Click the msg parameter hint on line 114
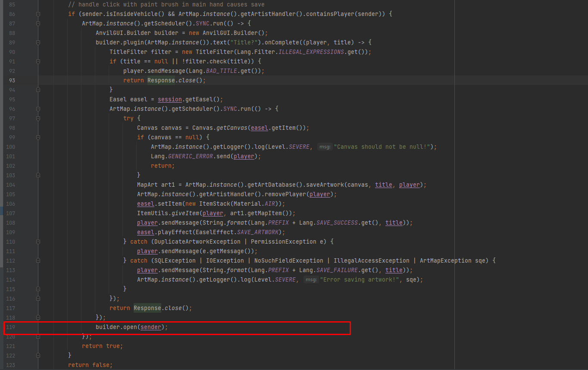 311,279
